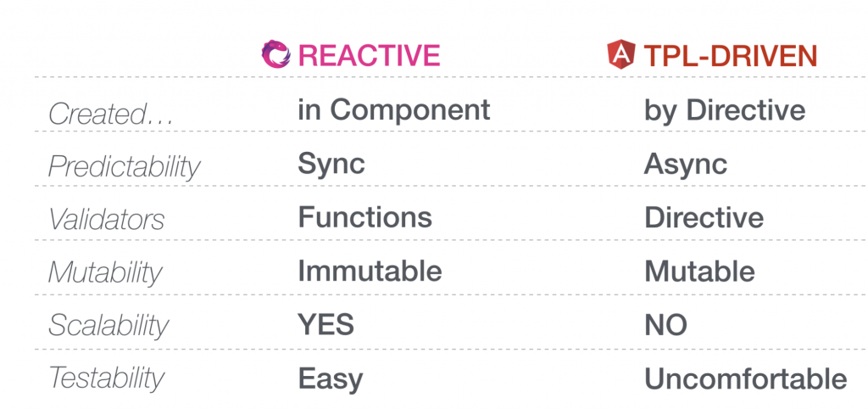
Task: Click the Mutable value
Action: click(699, 271)
